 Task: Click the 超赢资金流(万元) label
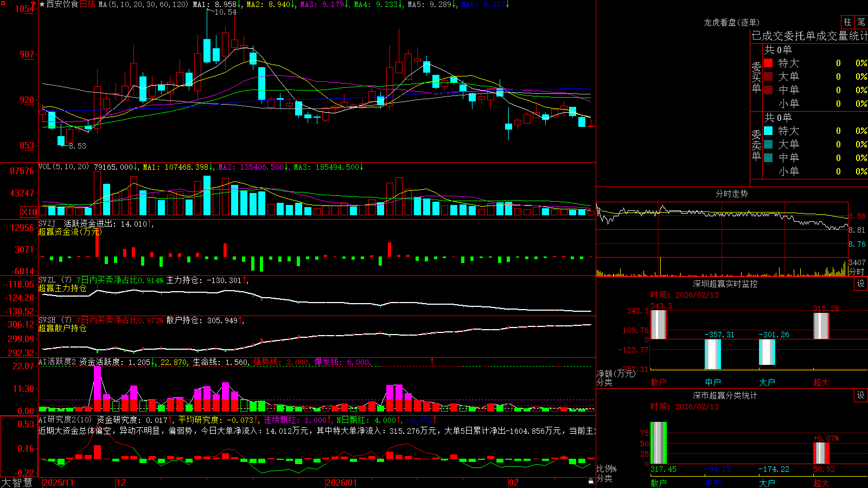pos(70,232)
